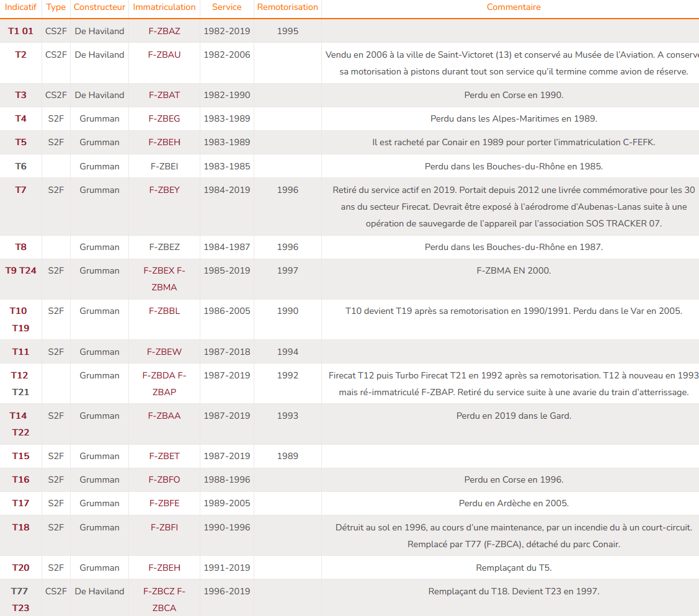Open the F-ZBAZ registration link
Screen dimensions: 699x616
164,31
